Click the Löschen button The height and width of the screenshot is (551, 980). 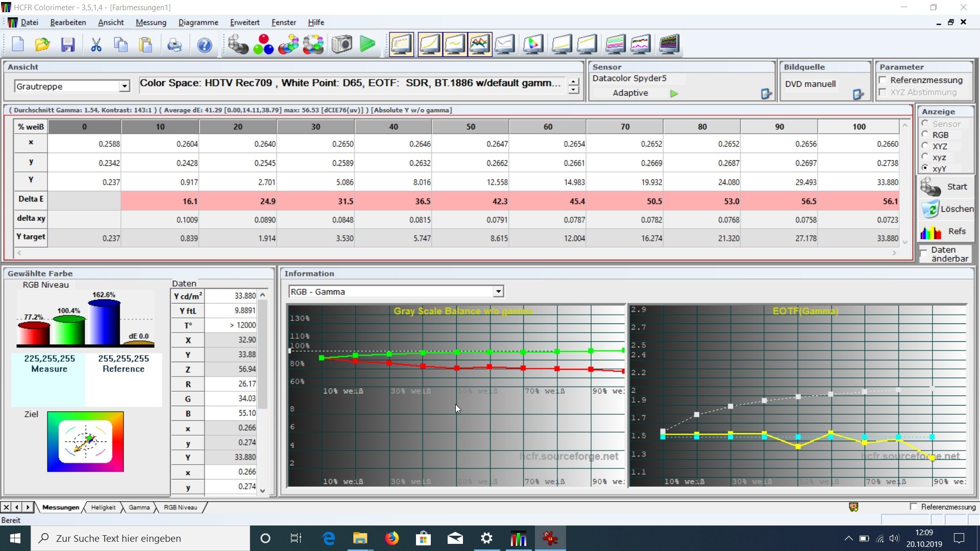(946, 209)
